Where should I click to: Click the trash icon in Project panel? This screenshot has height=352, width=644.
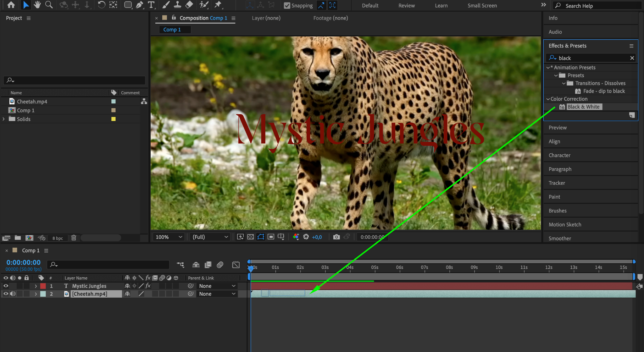[74, 238]
